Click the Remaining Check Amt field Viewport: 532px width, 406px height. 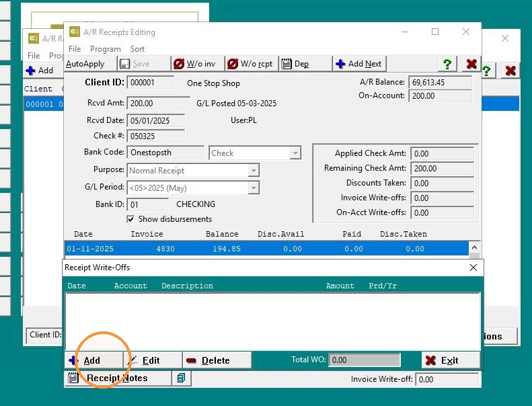[442, 169]
